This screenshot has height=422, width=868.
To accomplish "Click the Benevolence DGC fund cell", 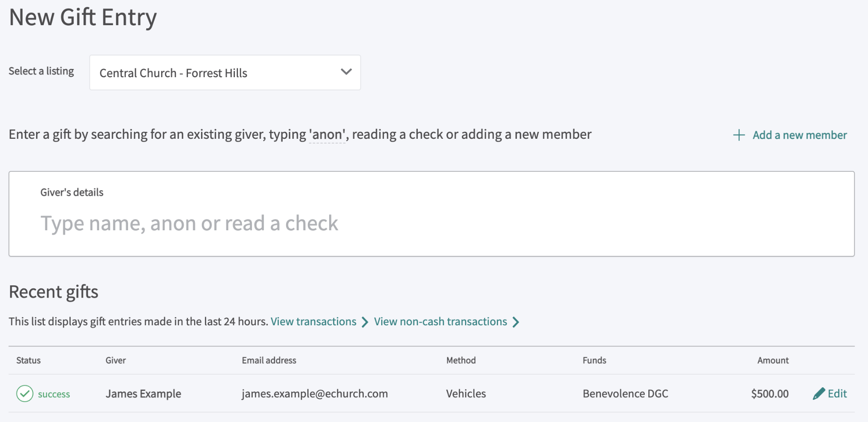I will pos(625,394).
